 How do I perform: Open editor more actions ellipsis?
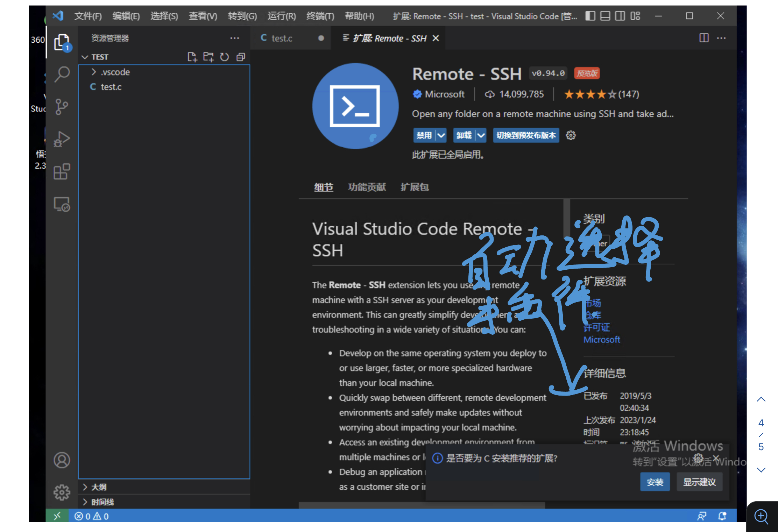point(721,38)
